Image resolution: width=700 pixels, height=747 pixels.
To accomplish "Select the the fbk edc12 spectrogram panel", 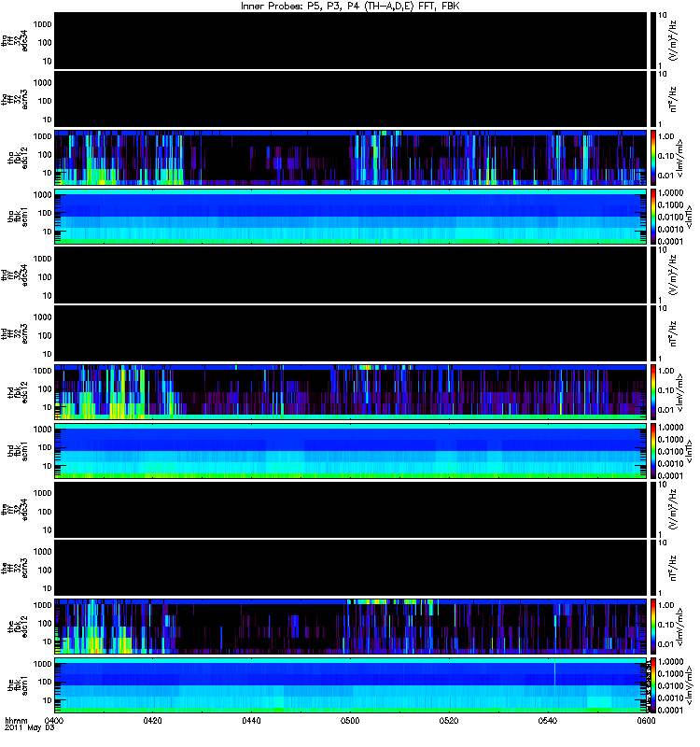I will [x=351, y=627].
